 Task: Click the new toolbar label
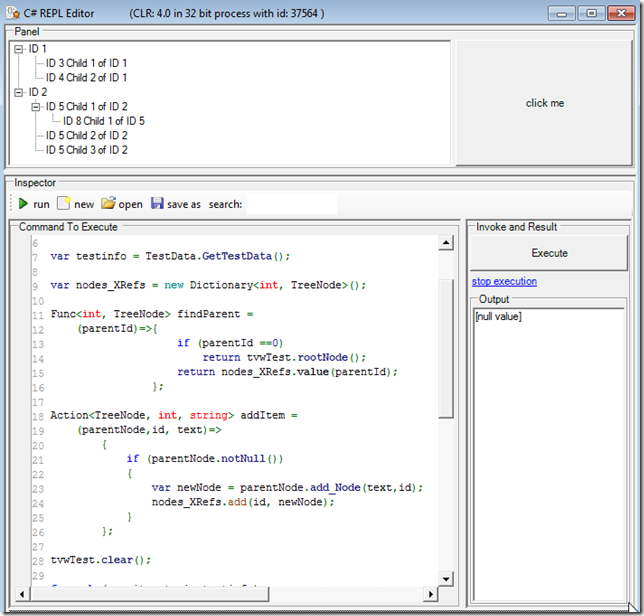coord(84,204)
